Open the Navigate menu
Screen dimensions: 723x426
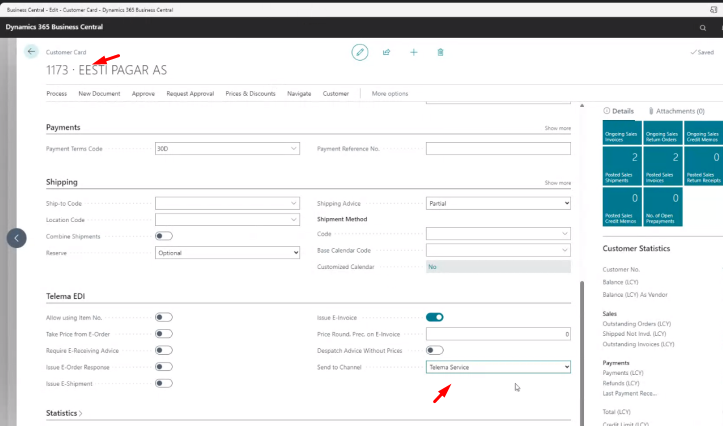(299, 94)
